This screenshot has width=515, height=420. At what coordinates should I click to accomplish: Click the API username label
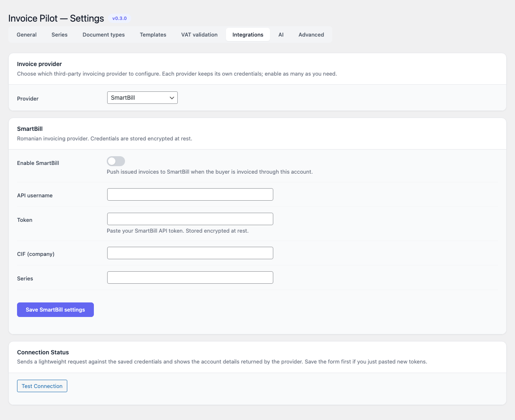[35, 195]
